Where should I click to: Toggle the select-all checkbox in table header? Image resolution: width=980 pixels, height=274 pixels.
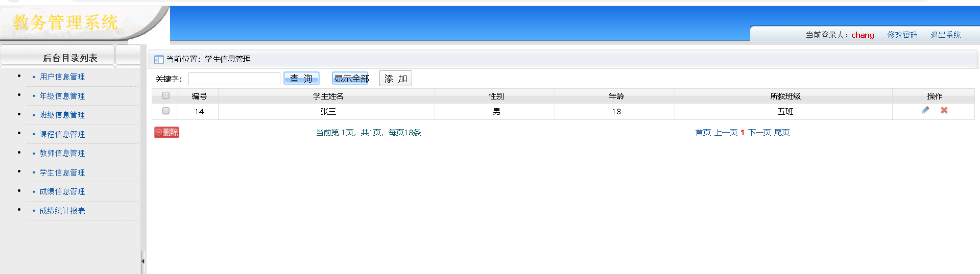166,95
